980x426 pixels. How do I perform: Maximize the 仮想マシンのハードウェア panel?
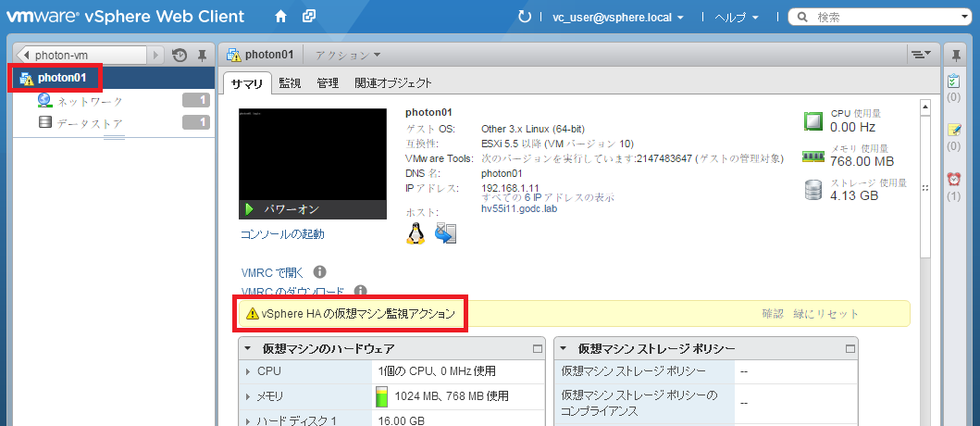537,348
